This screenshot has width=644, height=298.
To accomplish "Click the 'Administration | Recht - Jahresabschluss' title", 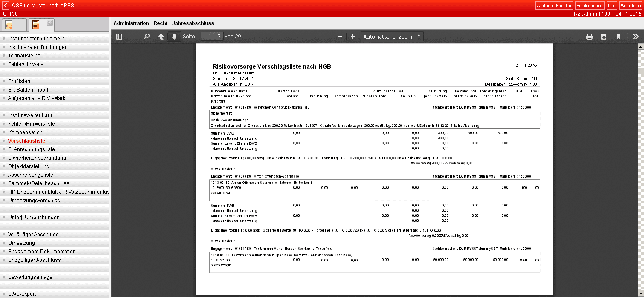I will [x=164, y=23].
